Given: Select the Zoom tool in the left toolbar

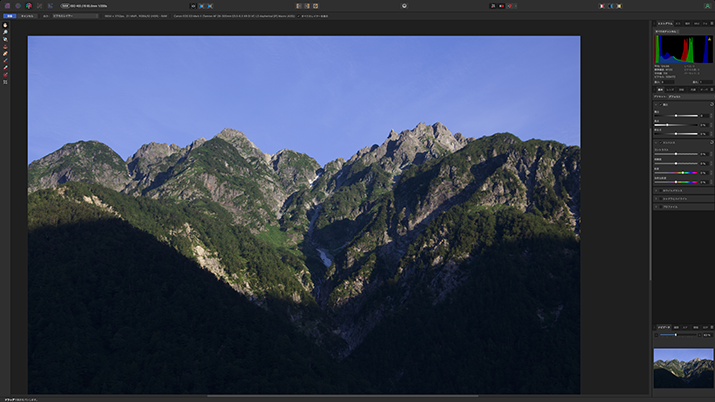Looking at the screenshot, I should (x=5, y=32).
